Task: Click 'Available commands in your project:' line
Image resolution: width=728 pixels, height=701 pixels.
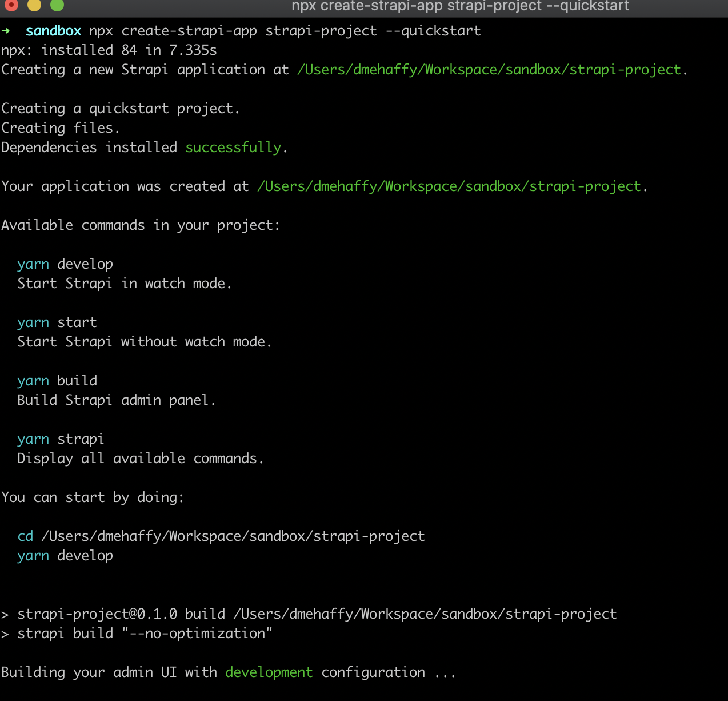Action: 141,225
